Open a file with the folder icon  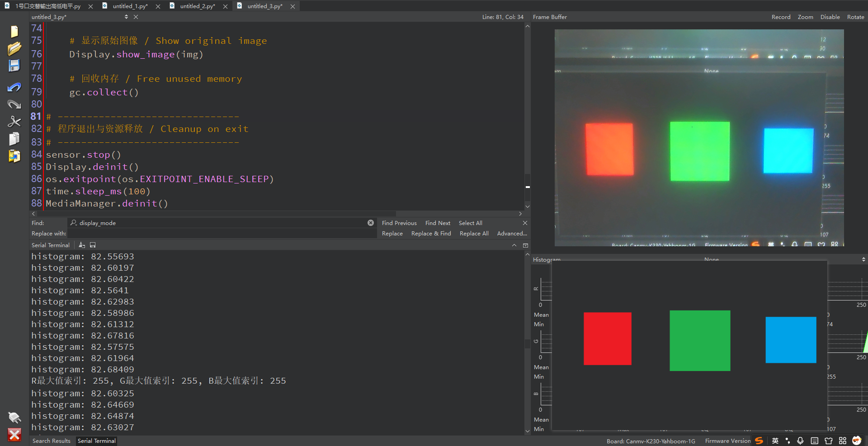14,48
